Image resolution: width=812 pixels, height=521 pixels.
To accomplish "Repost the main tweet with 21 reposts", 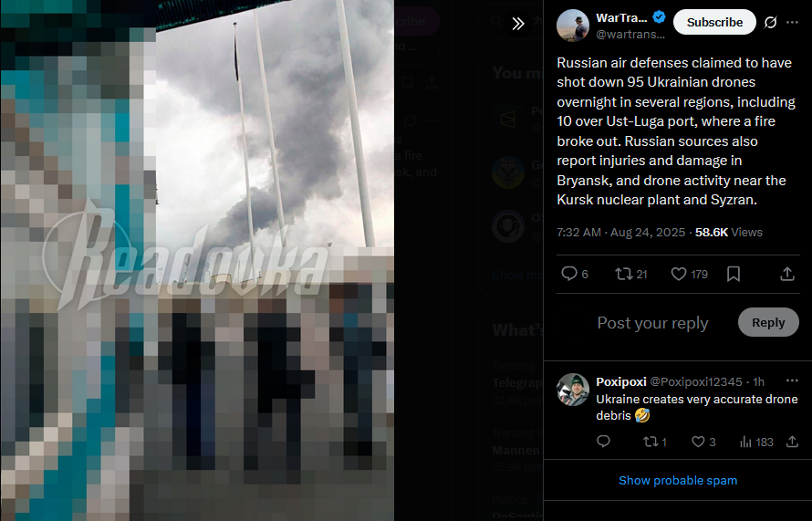I will [631, 274].
